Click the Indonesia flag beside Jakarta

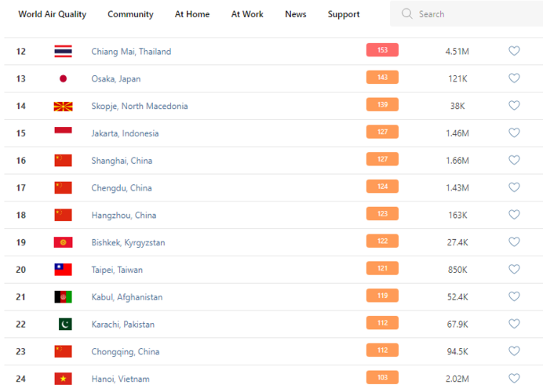tap(63, 133)
